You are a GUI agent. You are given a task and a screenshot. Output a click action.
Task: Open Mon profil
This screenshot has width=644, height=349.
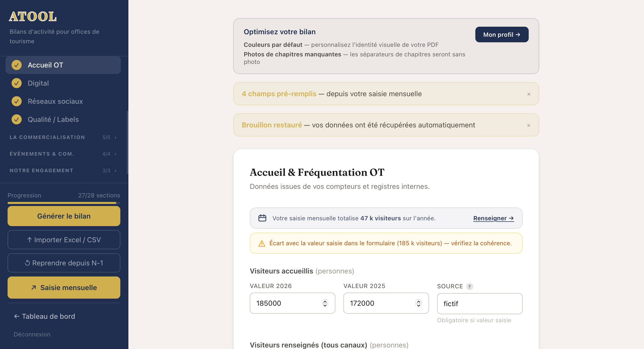pyautogui.click(x=502, y=34)
